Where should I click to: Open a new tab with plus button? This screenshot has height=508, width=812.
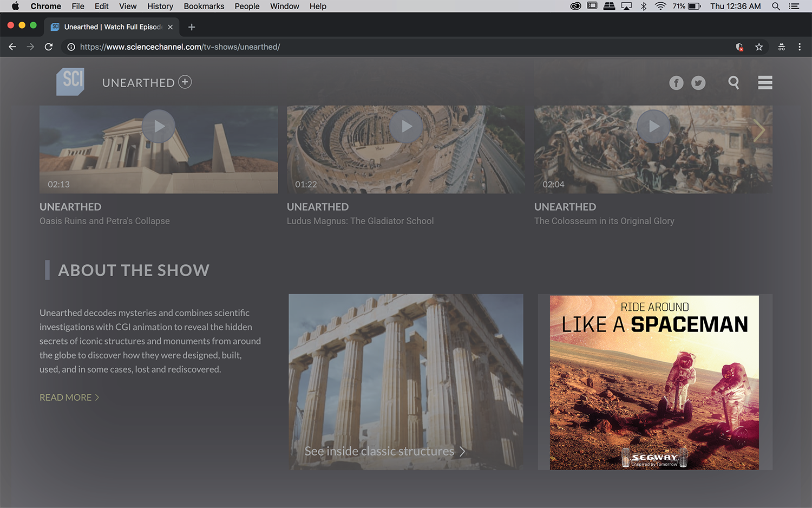click(192, 27)
